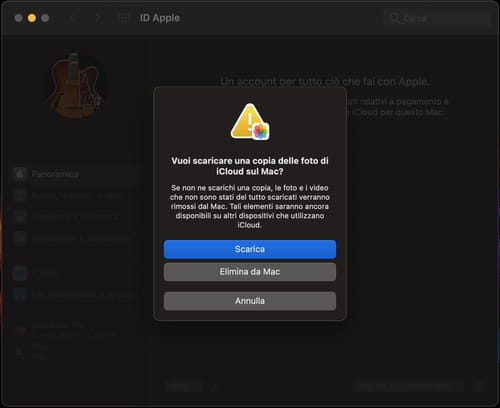
Task: Open Nome, telefono, e-mail sidebar item
Action: pos(78,196)
